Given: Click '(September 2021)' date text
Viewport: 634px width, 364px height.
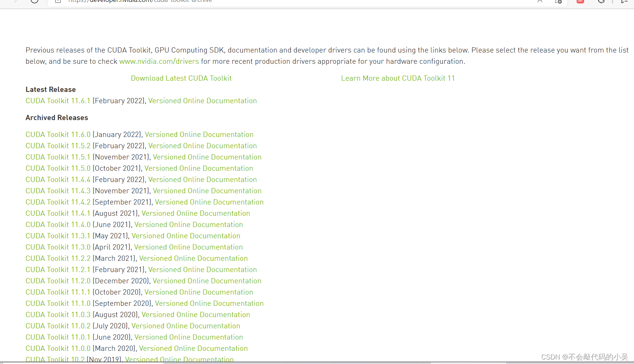Looking at the screenshot, I should 122,202.
